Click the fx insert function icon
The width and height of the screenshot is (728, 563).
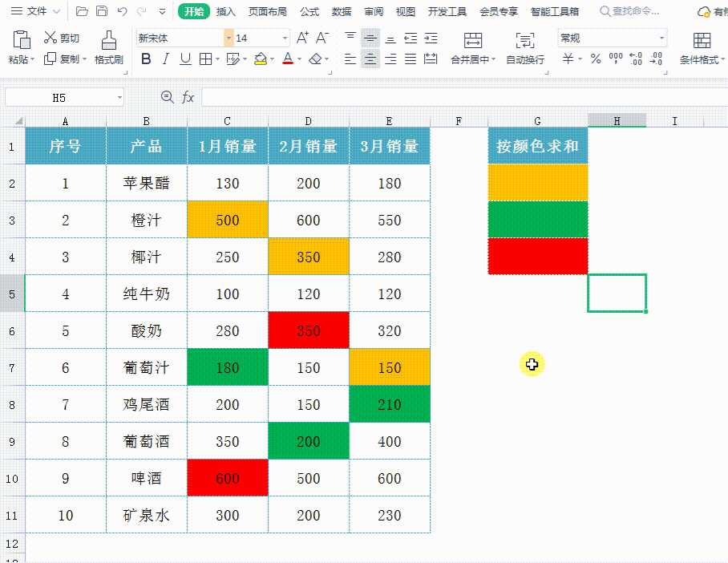click(x=188, y=97)
